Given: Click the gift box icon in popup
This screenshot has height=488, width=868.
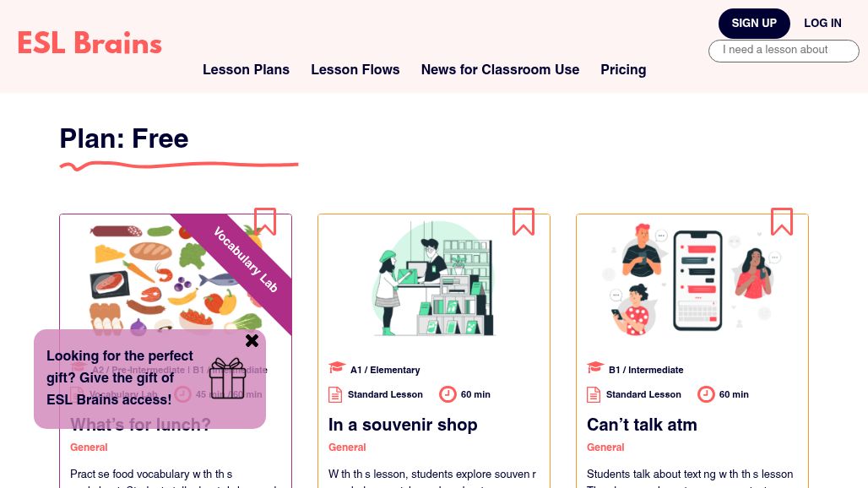Looking at the screenshot, I should tap(227, 378).
